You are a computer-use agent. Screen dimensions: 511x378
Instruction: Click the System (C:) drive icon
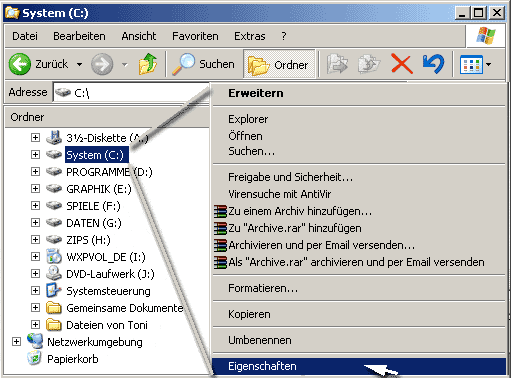click(x=54, y=155)
